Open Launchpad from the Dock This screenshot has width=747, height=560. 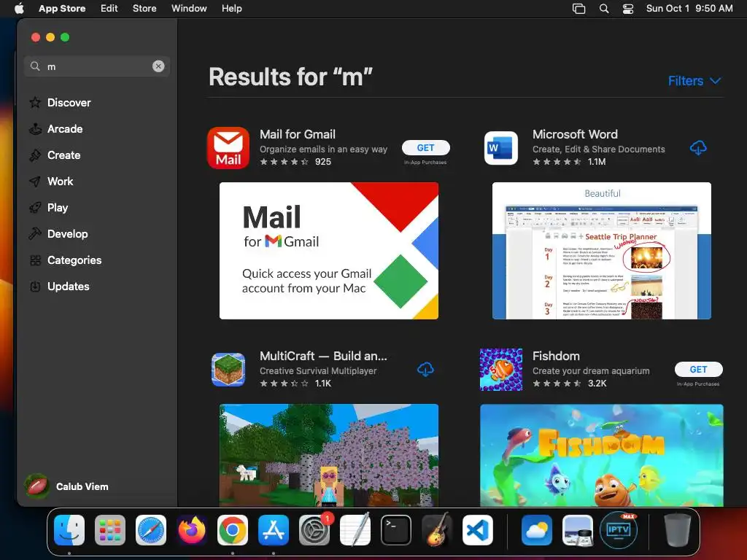tap(110, 530)
